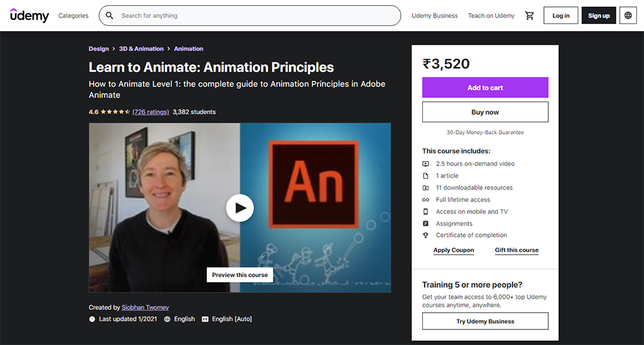Click the search magnifier icon

[x=109, y=16]
